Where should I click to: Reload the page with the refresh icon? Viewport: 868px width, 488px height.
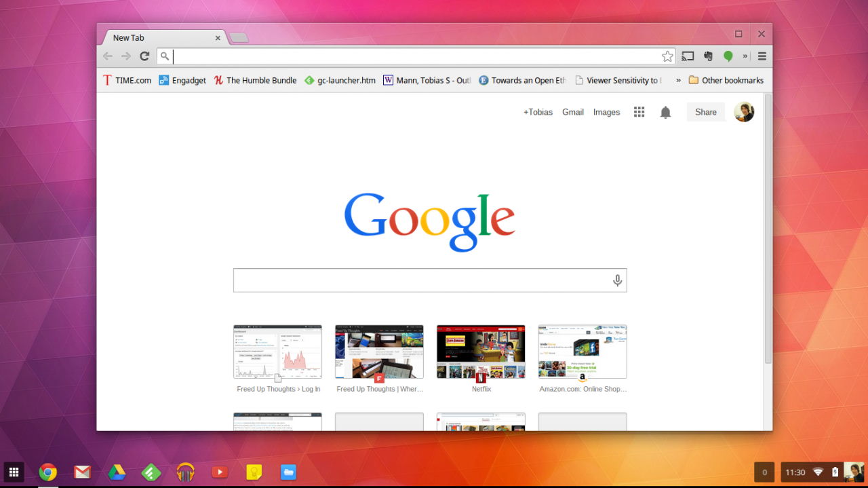(144, 56)
